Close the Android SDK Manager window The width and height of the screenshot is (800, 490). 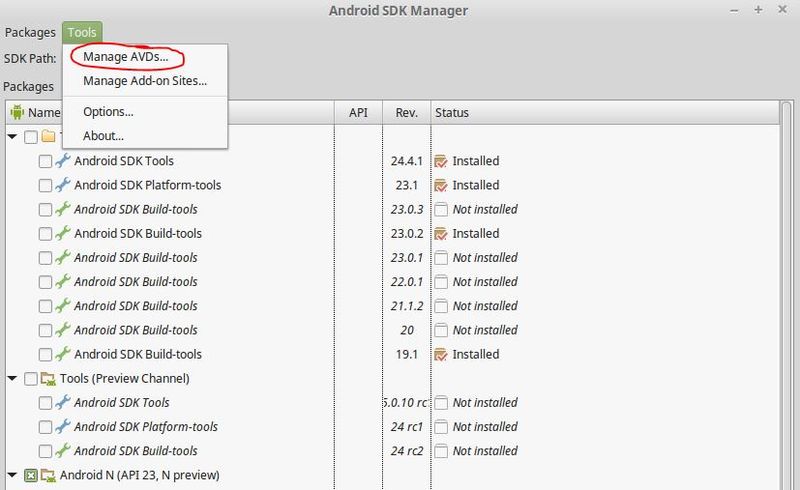782,10
